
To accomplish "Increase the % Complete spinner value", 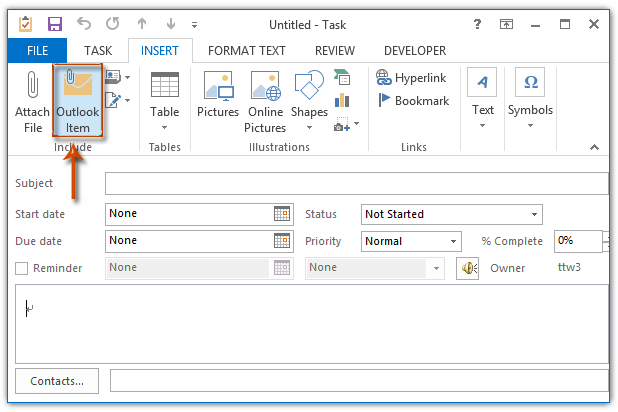I will (x=606, y=236).
